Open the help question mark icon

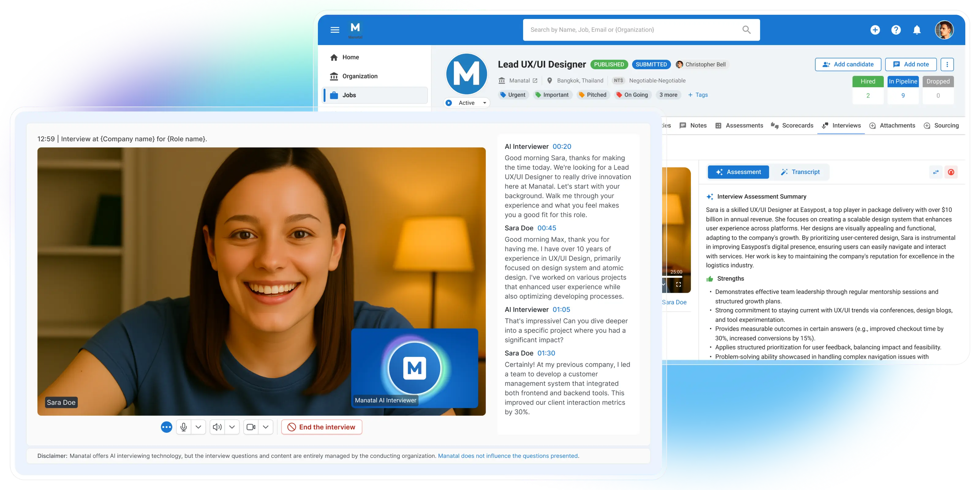tap(896, 30)
